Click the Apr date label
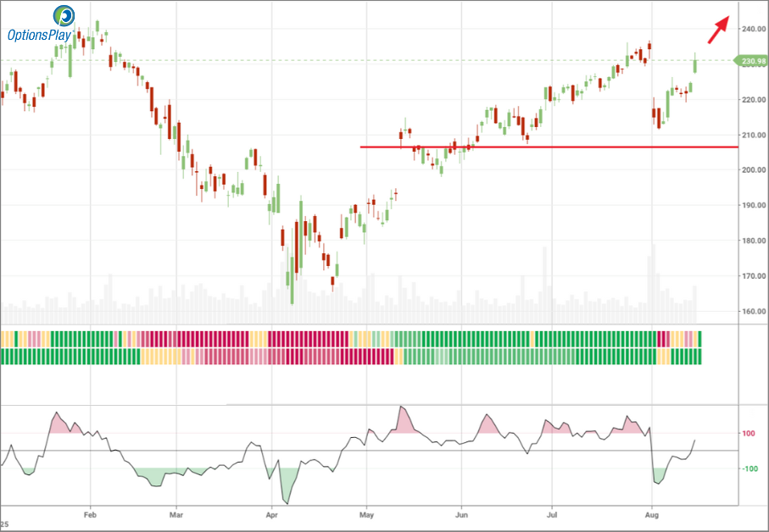The image size is (769, 532). click(x=271, y=515)
